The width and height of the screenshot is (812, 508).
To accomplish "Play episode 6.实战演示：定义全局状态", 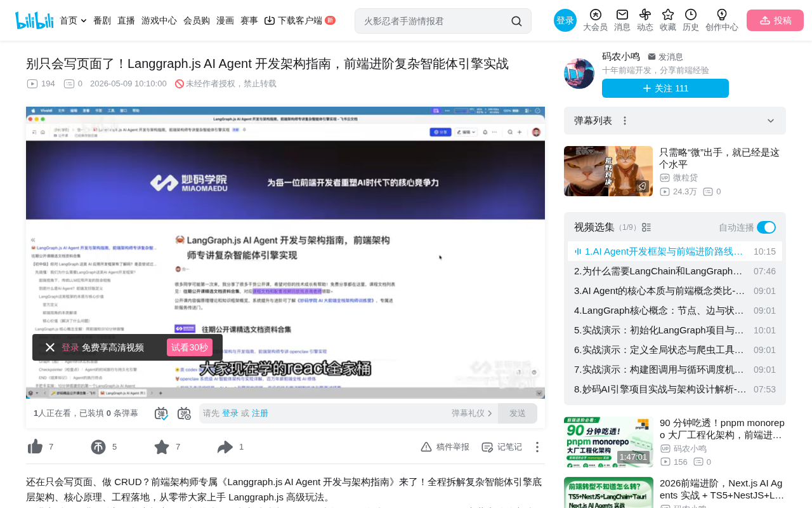I will [675, 350].
